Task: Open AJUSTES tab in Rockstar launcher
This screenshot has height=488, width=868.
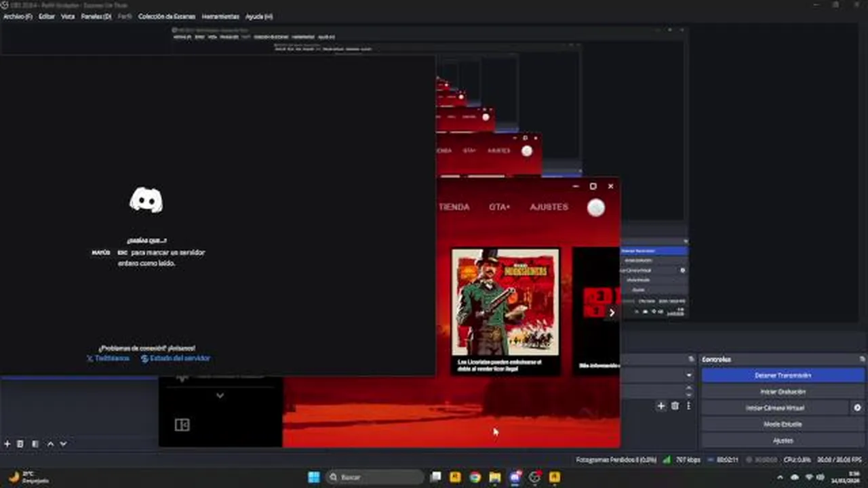Action: click(x=549, y=207)
